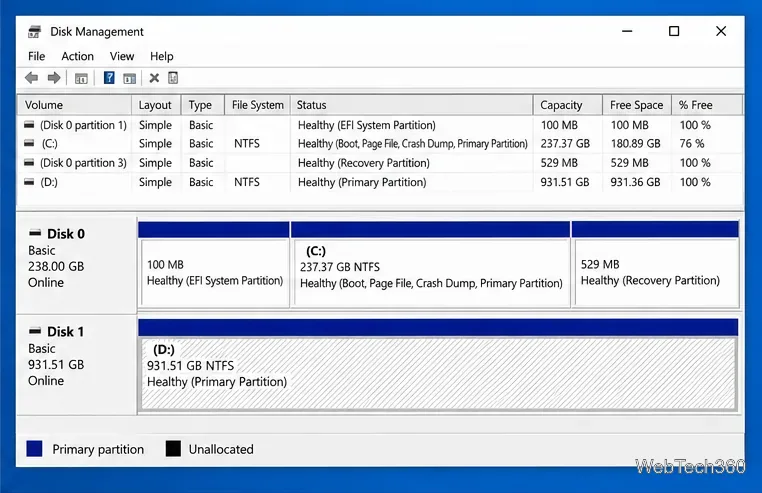The width and height of the screenshot is (762, 493).
Task: Click the Disk Management title bar app icon
Action: click(35, 32)
